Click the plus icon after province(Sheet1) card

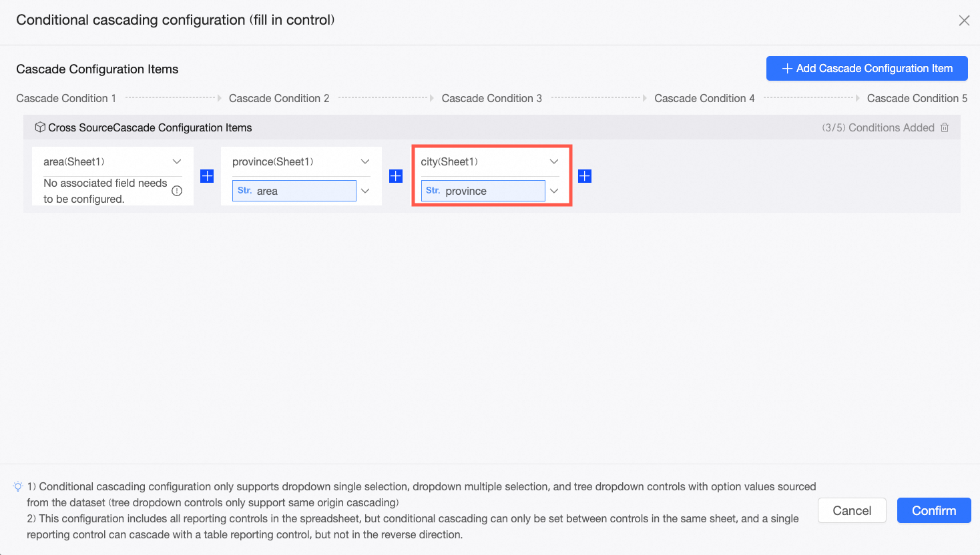tap(396, 176)
